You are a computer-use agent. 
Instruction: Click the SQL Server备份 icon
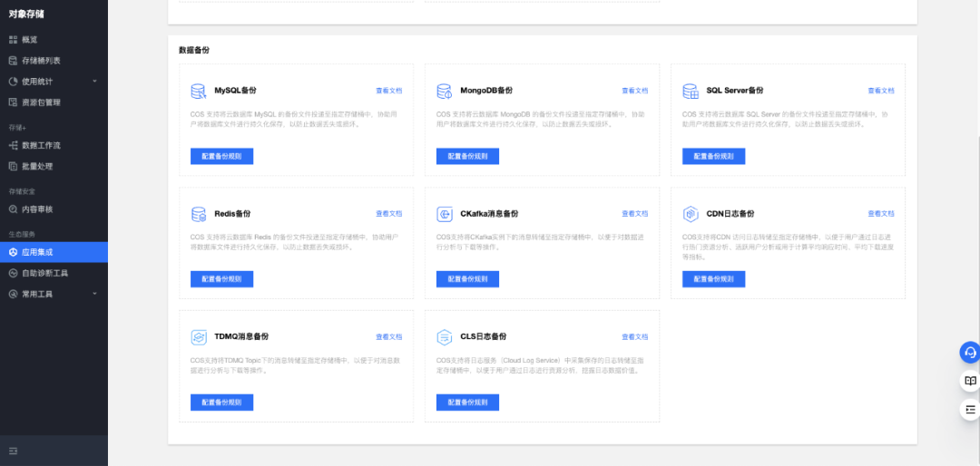point(691,92)
